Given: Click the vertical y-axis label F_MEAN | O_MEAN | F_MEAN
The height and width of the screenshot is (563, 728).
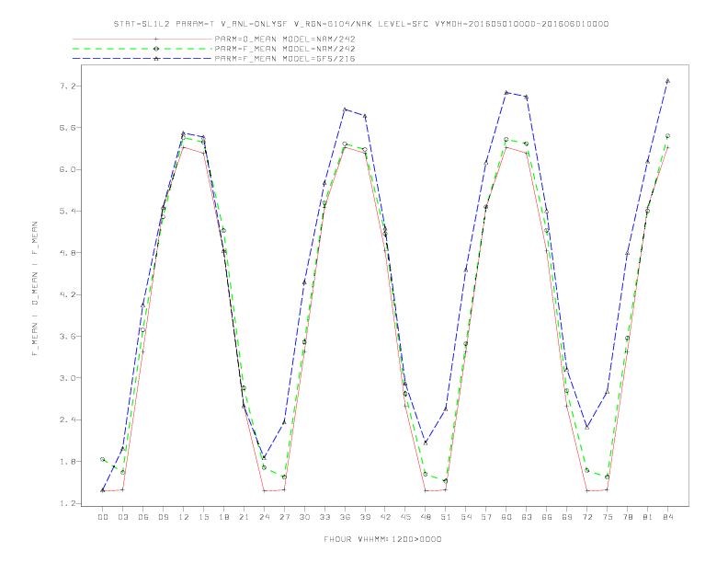Looking at the screenshot, I should pyautogui.click(x=35, y=289).
